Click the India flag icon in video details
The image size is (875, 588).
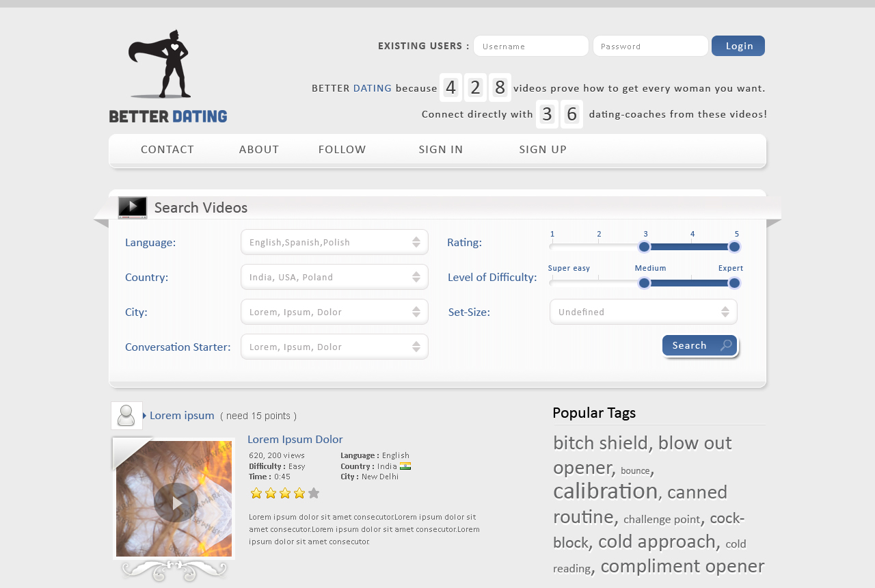[405, 466]
